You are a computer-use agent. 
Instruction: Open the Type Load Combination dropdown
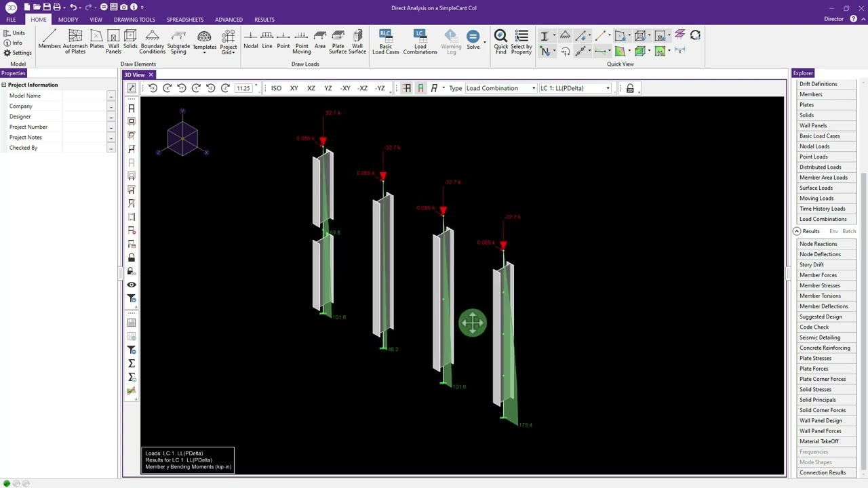point(501,88)
